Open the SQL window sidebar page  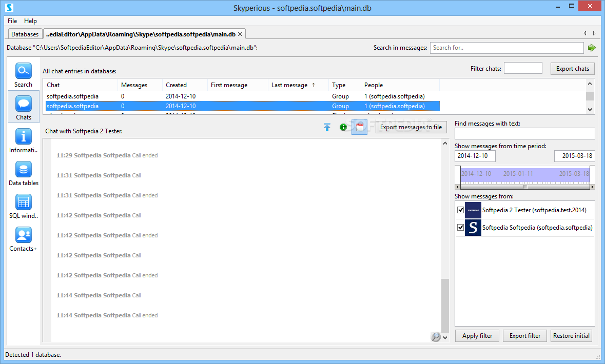pos(23,206)
